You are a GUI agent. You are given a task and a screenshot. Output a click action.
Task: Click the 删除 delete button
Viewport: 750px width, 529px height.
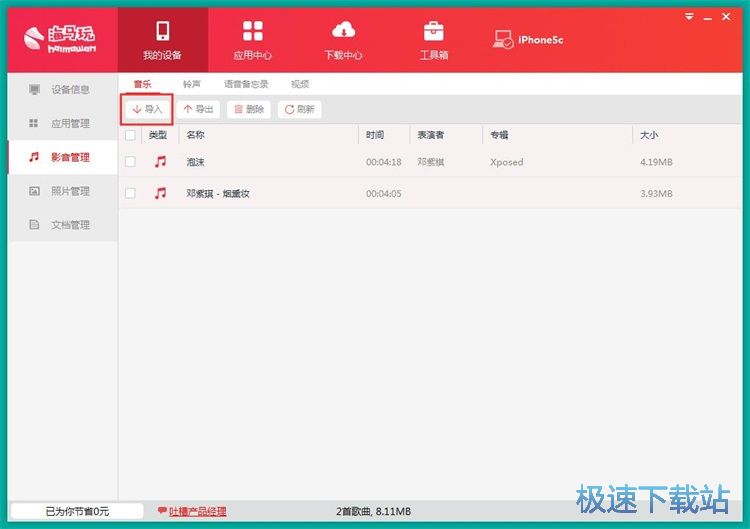click(249, 110)
